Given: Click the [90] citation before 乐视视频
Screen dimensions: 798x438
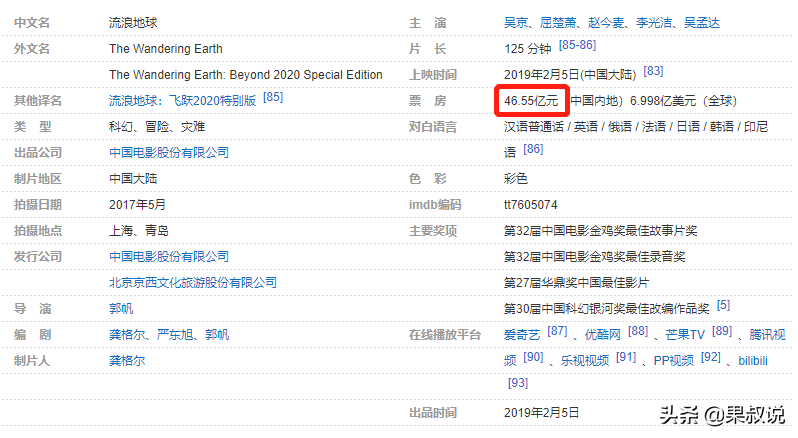Looking at the screenshot, I should (x=533, y=357).
